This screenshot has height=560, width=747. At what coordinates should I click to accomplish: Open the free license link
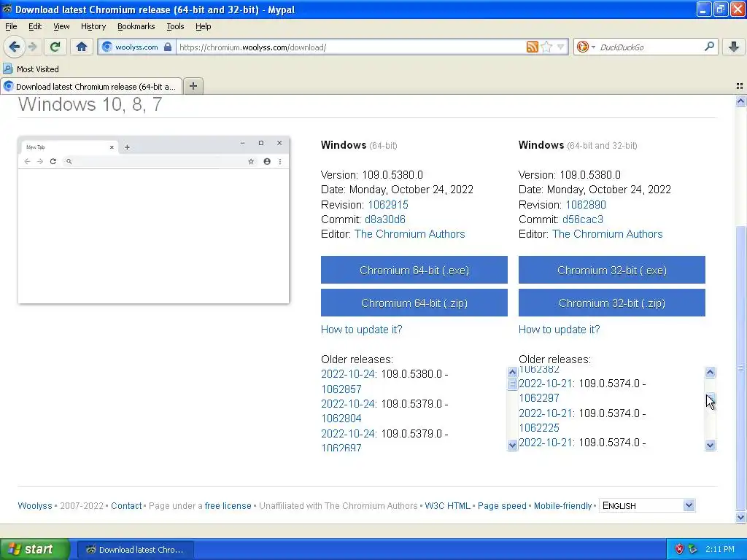point(228,506)
